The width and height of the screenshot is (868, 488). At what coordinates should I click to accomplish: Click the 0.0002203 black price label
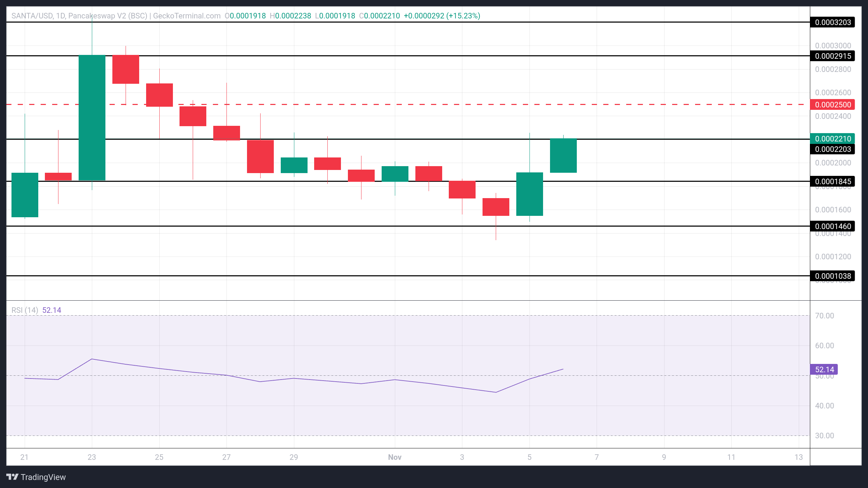point(833,149)
